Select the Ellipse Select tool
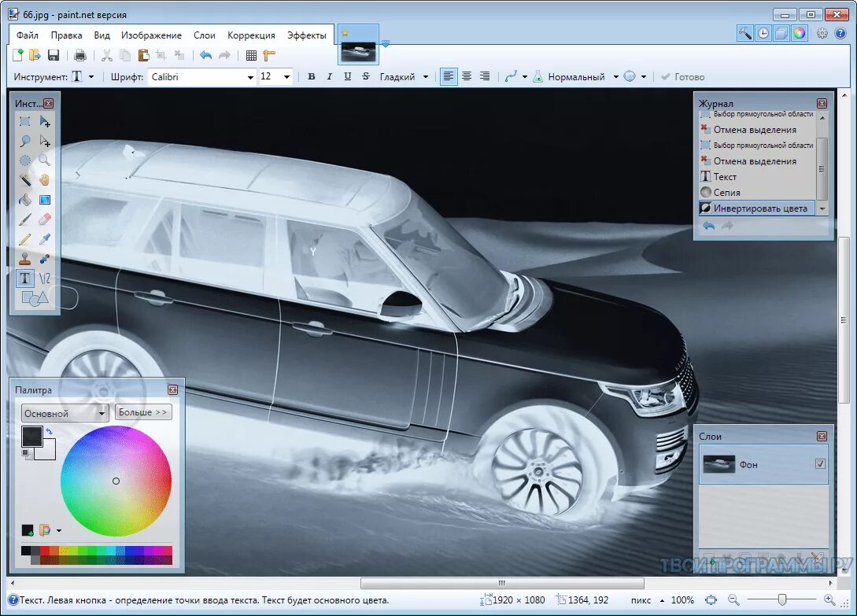 pyautogui.click(x=24, y=160)
